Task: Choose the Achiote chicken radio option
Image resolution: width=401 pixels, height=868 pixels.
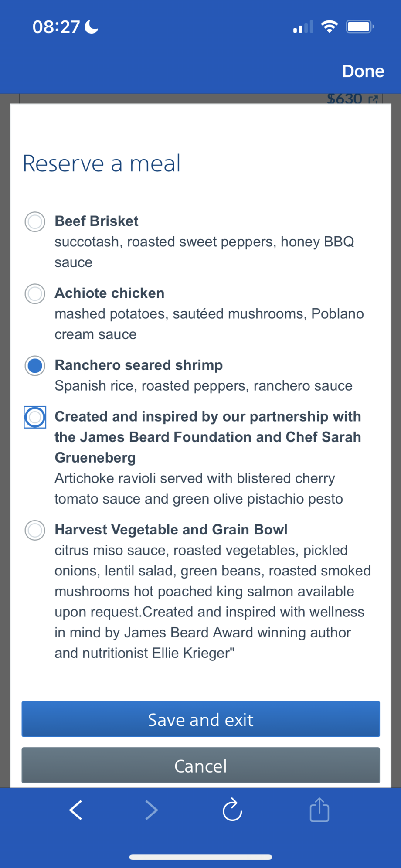Action: (x=35, y=293)
